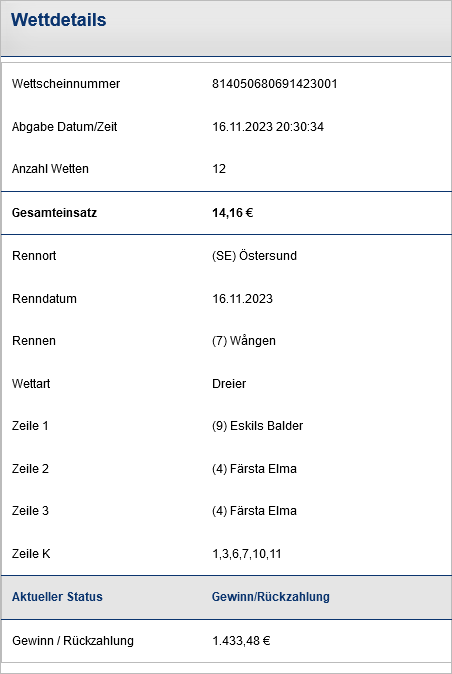Click the blue Gewinn/Rückzahlung header text
452x674 pixels.
[271, 597]
